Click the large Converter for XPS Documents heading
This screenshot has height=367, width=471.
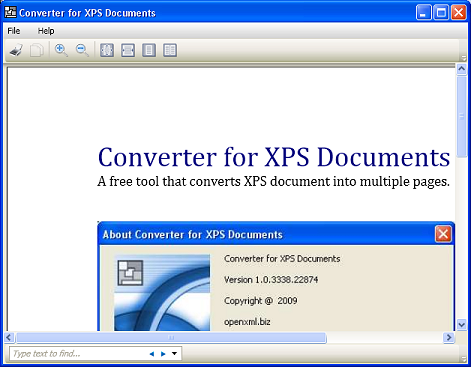(x=274, y=157)
